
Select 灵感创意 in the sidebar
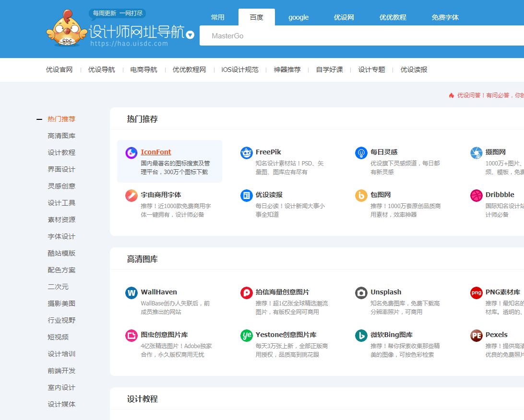pos(61,186)
